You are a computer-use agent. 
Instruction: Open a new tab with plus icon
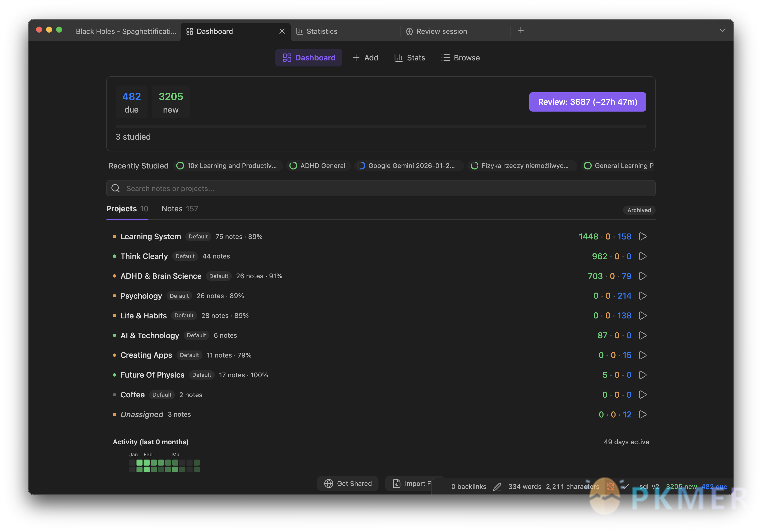(521, 31)
